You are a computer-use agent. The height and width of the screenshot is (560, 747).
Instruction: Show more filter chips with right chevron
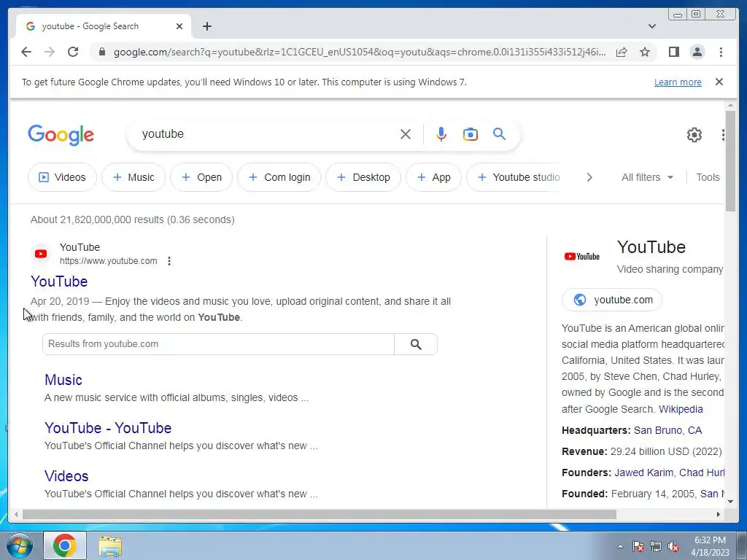click(589, 177)
